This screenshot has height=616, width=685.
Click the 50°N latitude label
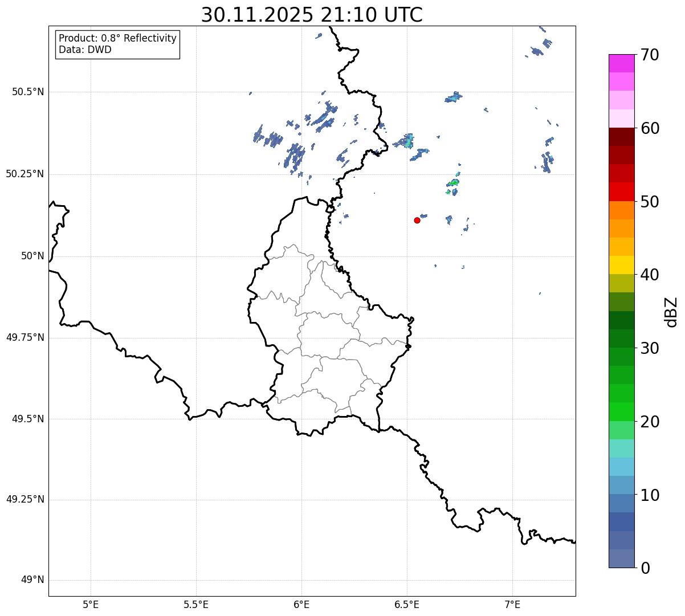[32, 256]
